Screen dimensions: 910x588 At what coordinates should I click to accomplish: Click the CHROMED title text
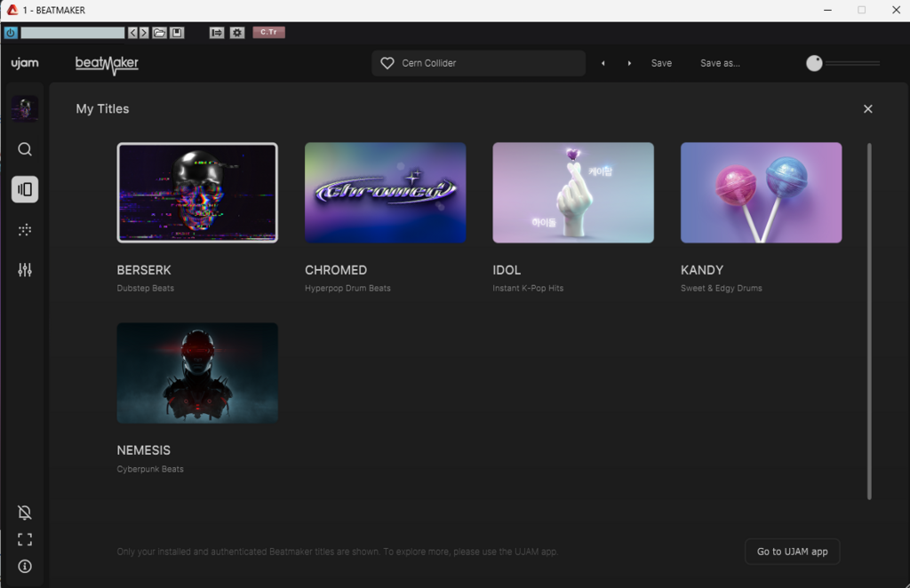point(336,270)
